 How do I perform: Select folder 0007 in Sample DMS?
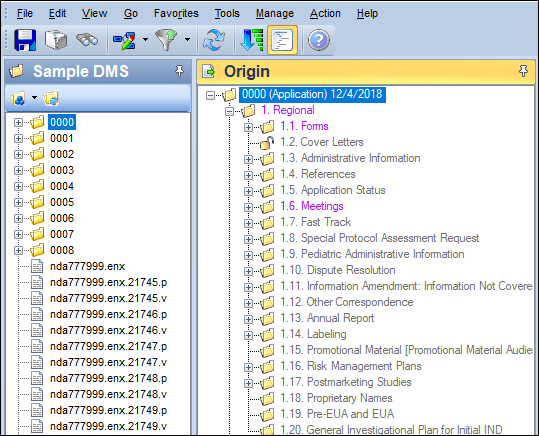(x=62, y=234)
